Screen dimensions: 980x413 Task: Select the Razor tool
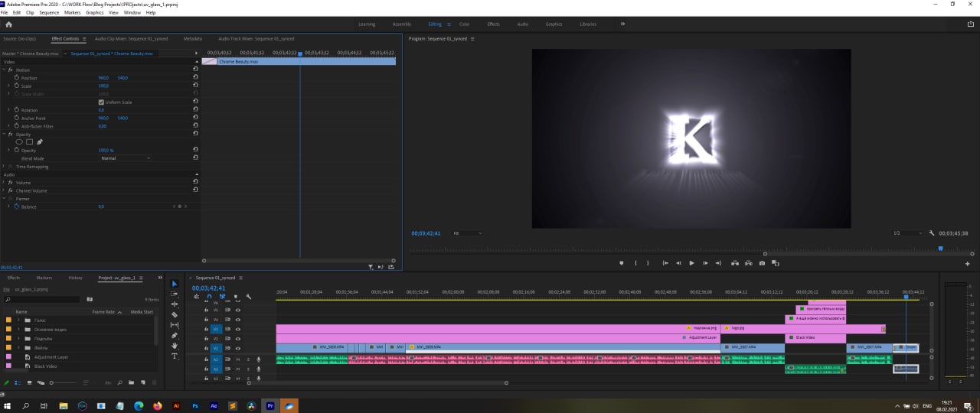(174, 314)
